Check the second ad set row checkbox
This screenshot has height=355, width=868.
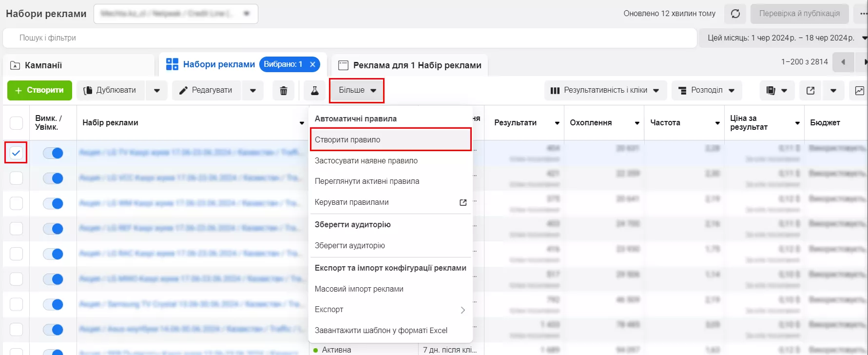tap(16, 178)
